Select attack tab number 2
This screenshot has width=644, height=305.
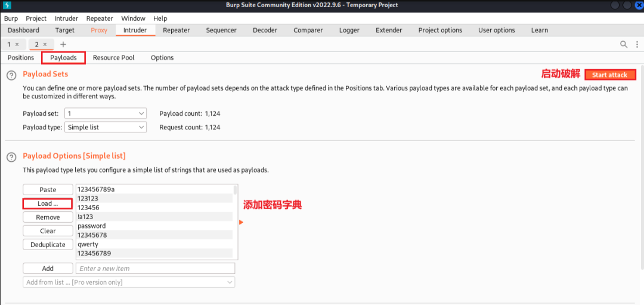pos(41,44)
